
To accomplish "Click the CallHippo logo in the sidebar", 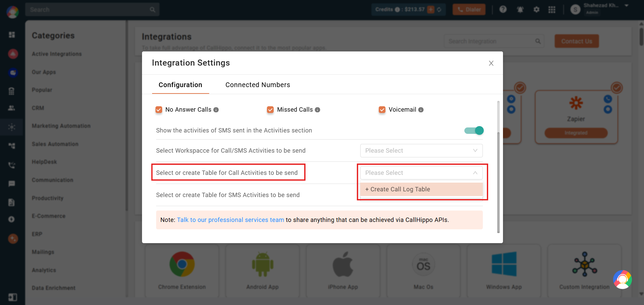I will [x=12, y=12].
